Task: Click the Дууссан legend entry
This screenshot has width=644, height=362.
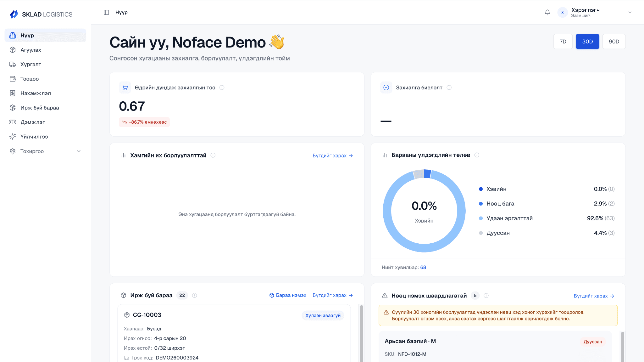Action: coord(547,233)
